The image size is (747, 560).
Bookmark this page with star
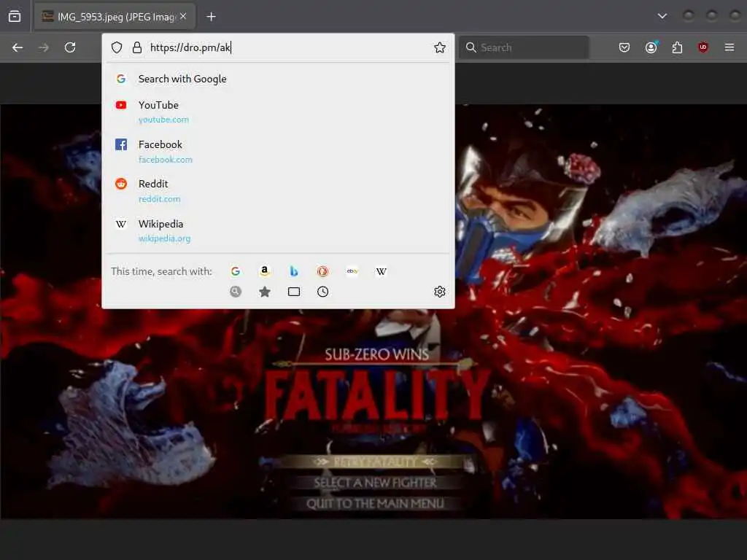440,47
